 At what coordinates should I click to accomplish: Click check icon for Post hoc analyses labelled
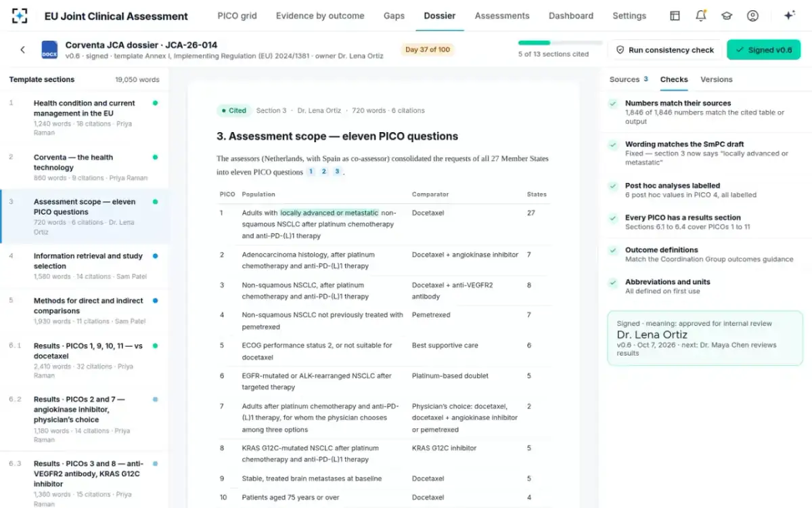tap(612, 186)
